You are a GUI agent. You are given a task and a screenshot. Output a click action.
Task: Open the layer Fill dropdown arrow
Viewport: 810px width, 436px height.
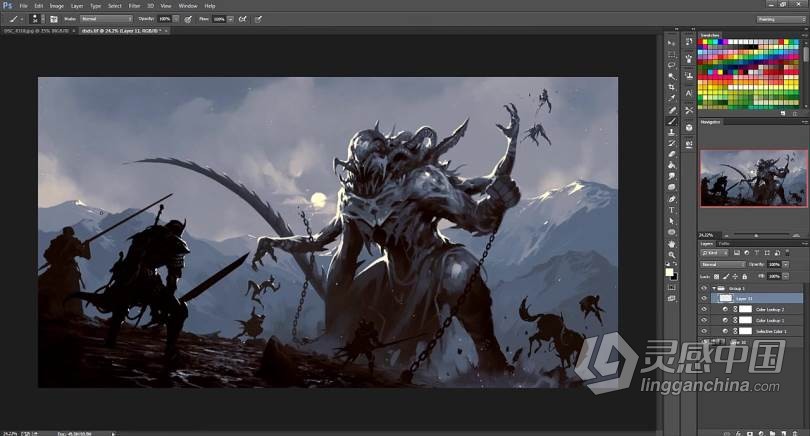click(x=786, y=276)
